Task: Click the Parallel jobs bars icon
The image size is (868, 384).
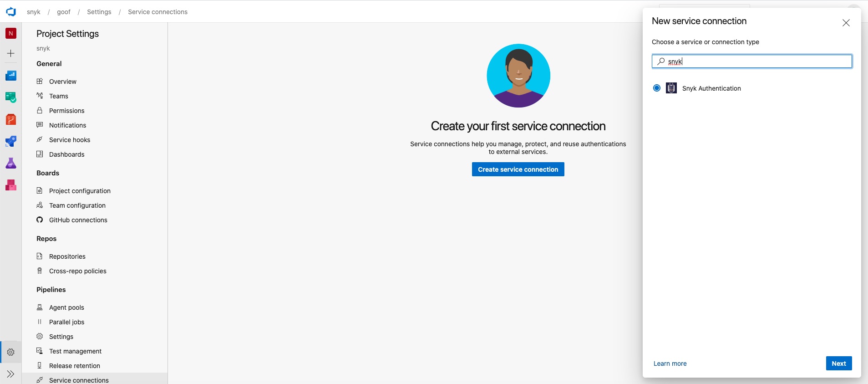Action: 40,322
